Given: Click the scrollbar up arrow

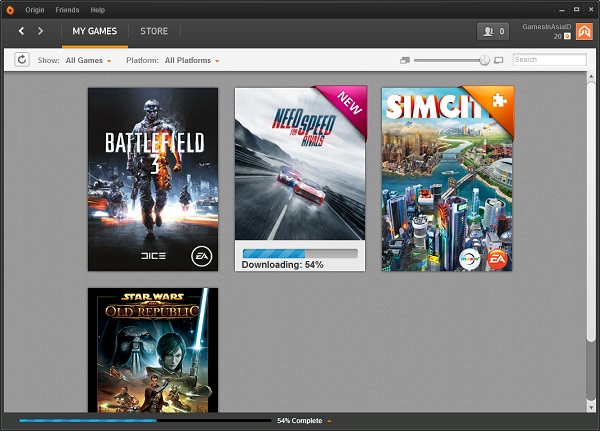Looking at the screenshot, I should (x=591, y=76).
